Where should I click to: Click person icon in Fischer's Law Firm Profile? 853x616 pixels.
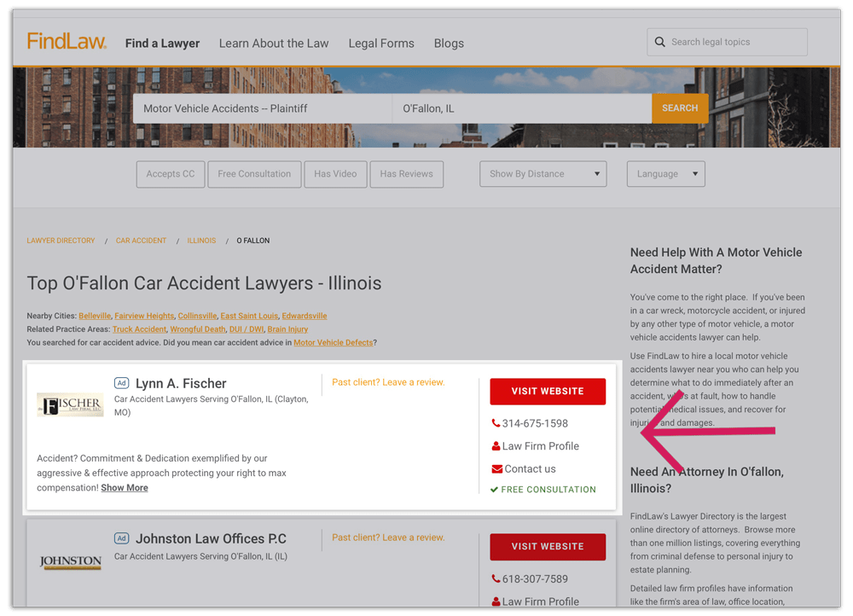(496, 445)
